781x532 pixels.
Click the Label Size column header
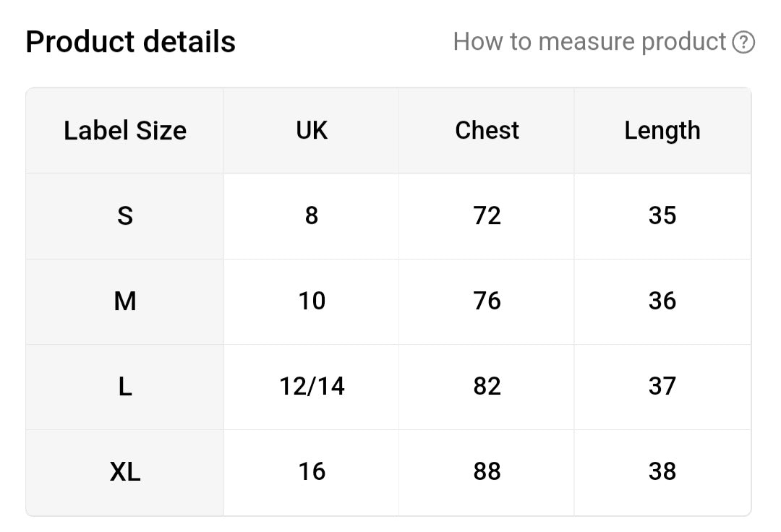[x=124, y=131]
